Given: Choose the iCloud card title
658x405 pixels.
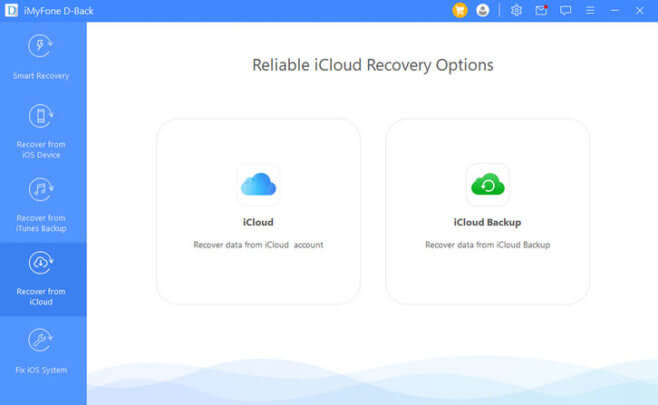Looking at the screenshot, I should pyautogui.click(x=258, y=222).
